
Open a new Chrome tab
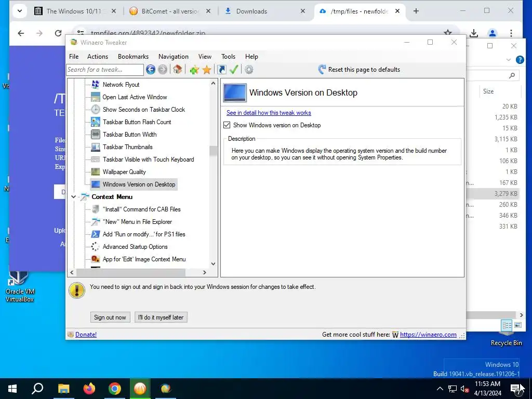(x=416, y=11)
